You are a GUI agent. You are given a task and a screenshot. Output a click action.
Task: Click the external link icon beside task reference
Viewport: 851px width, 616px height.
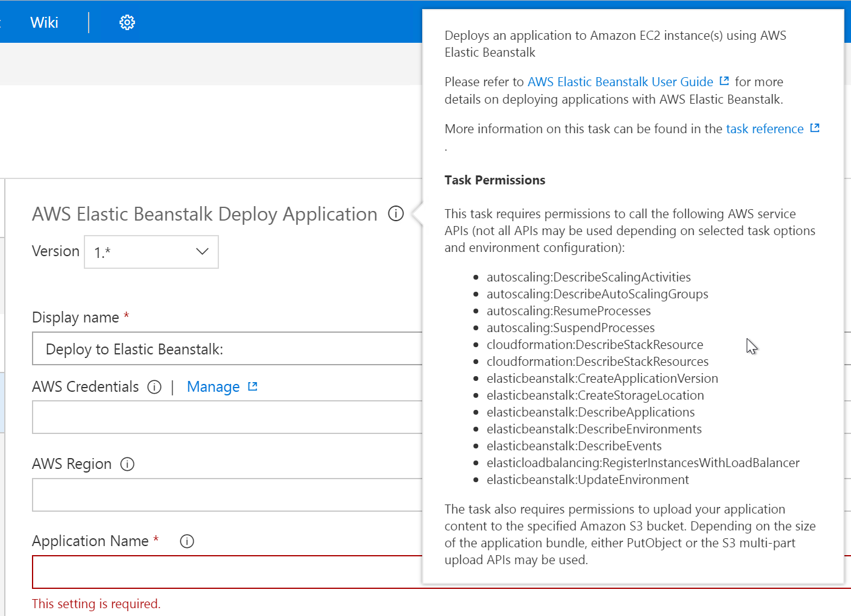815,128
